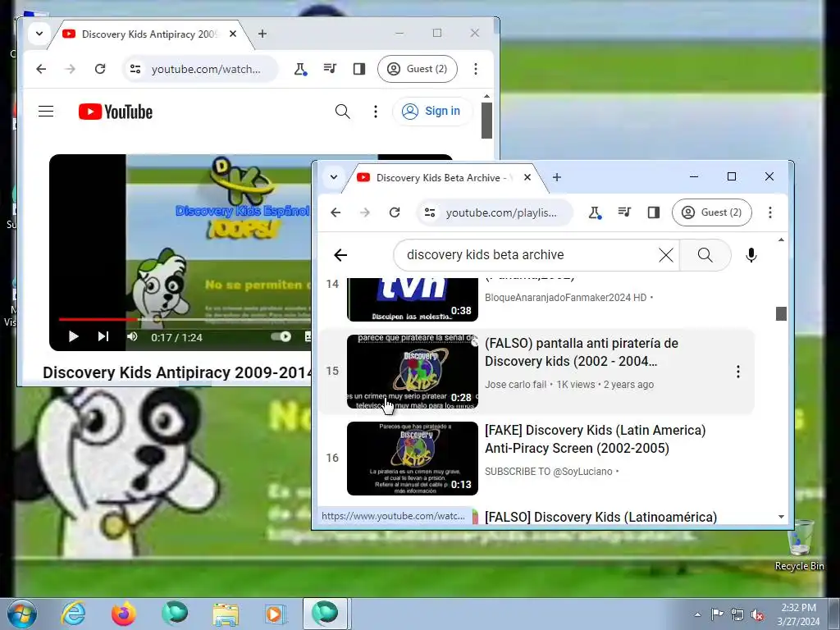This screenshot has width=840, height=630.
Task: Click the youtube.com/watch address bar
Action: [206, 69]
